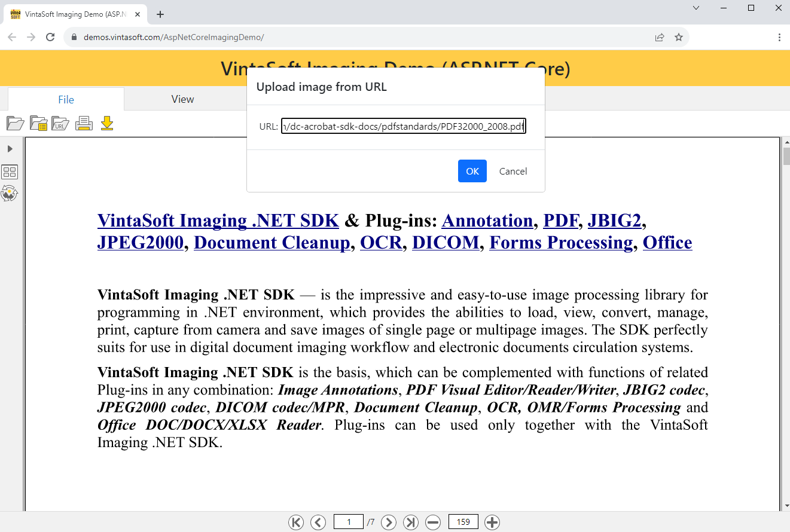Open the JPEG2000 link
Viewport: 790px width, 532px height.
[x=141, y=242]
